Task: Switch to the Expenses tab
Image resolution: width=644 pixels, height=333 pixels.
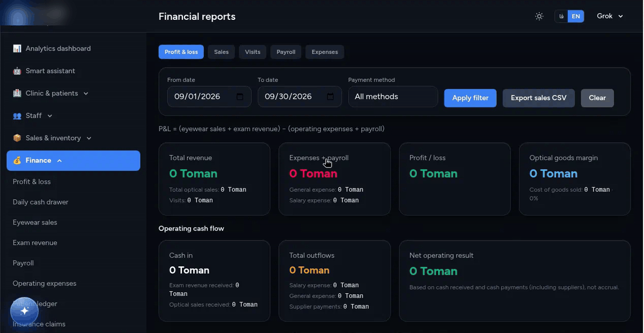Action: (x=325, y=52)
